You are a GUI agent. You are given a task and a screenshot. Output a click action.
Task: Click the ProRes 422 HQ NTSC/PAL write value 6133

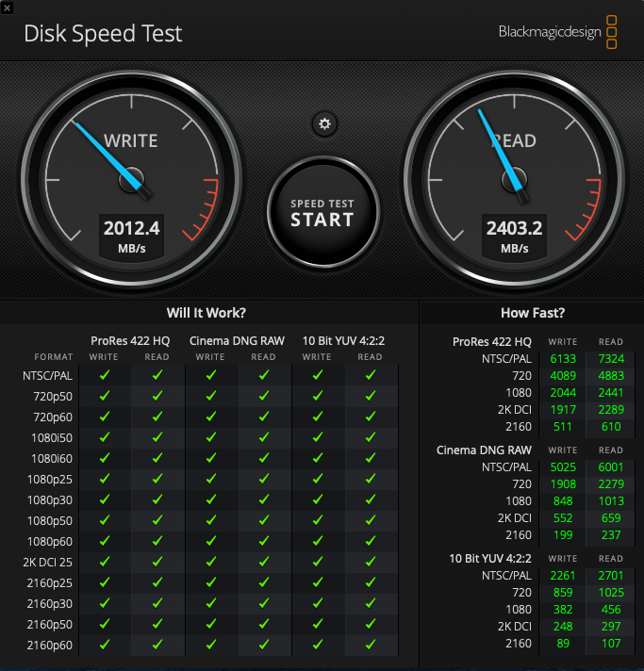click(563, 359)
